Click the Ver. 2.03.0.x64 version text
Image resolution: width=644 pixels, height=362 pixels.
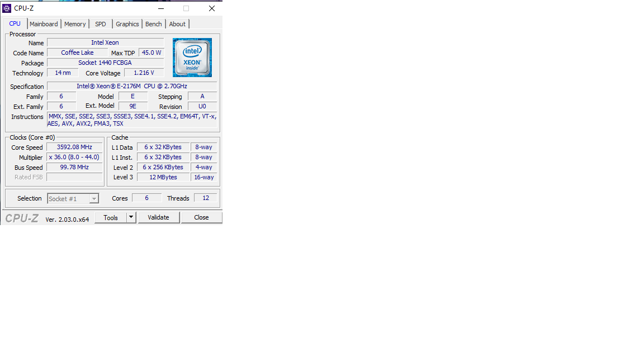click(x=67, y=219)
